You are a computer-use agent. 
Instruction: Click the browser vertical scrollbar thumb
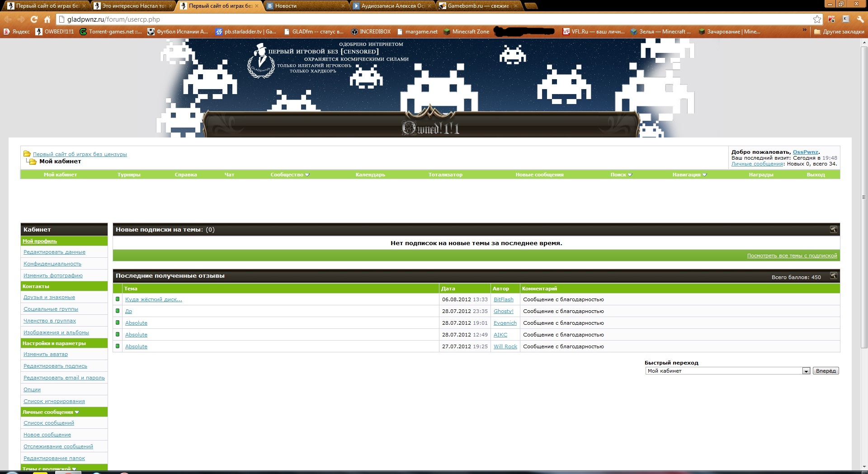864,194
